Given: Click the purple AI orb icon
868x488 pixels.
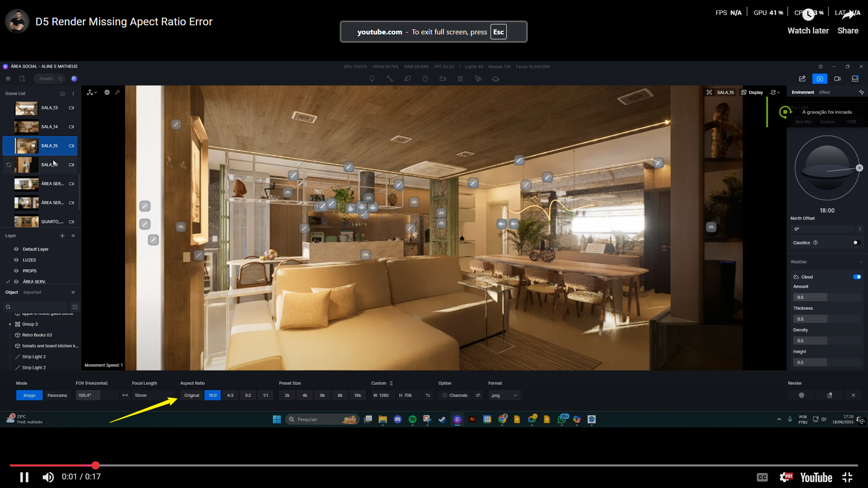Looking at the screenshot, I should [74, 79].
